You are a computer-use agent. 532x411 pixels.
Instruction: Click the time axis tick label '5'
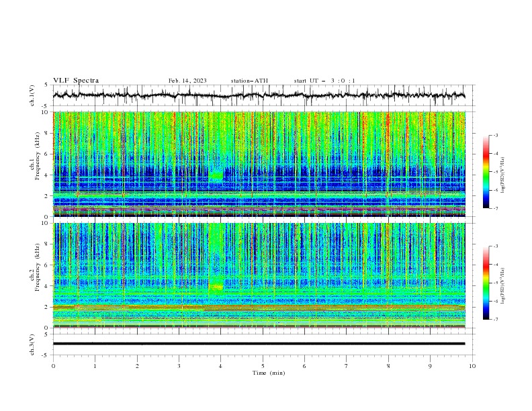click(263, 366)
